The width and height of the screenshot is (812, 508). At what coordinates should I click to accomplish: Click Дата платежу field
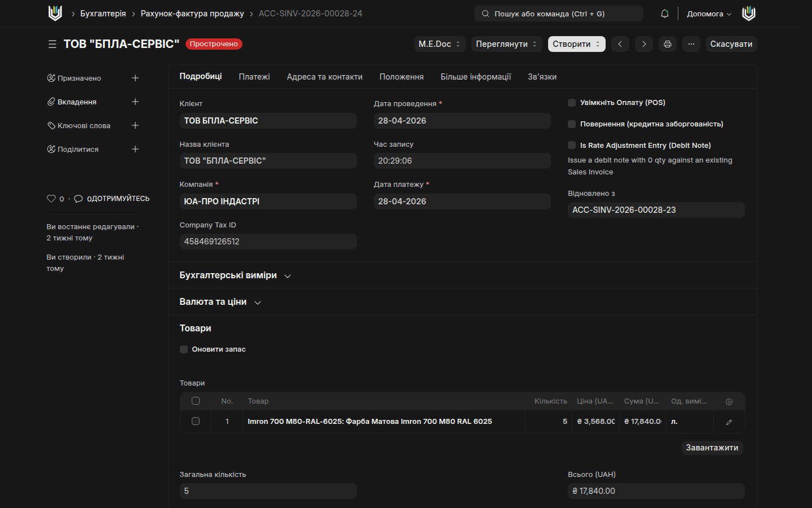[462, 202]
